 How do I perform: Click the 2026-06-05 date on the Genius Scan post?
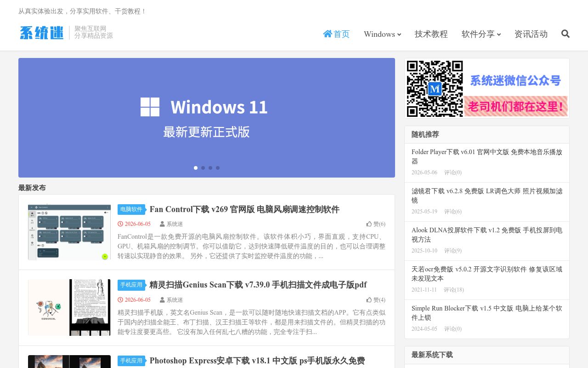137,300
